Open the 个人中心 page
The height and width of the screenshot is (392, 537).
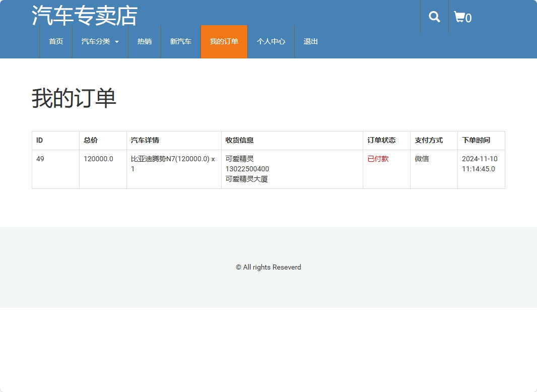[x=271, y=42]
